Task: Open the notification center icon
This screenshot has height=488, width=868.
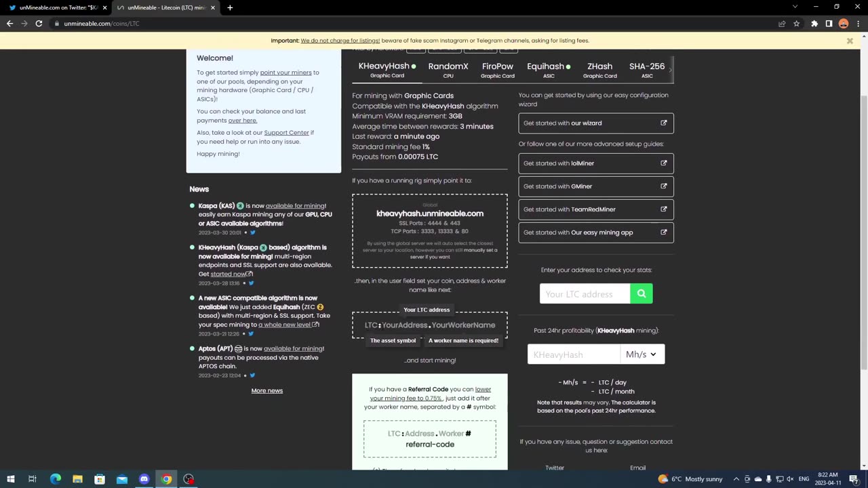Action: 854,479
